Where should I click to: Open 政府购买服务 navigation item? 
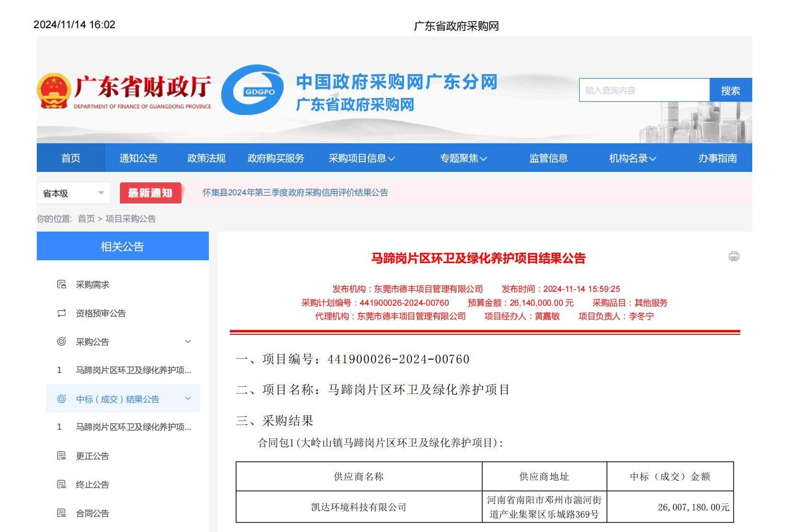click(x=276, y=158)
